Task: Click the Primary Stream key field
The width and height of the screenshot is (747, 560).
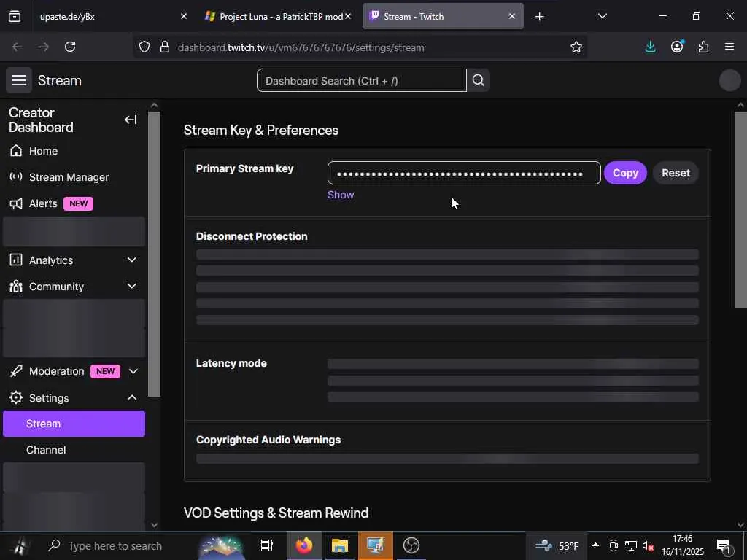Action: pos(464,173)
